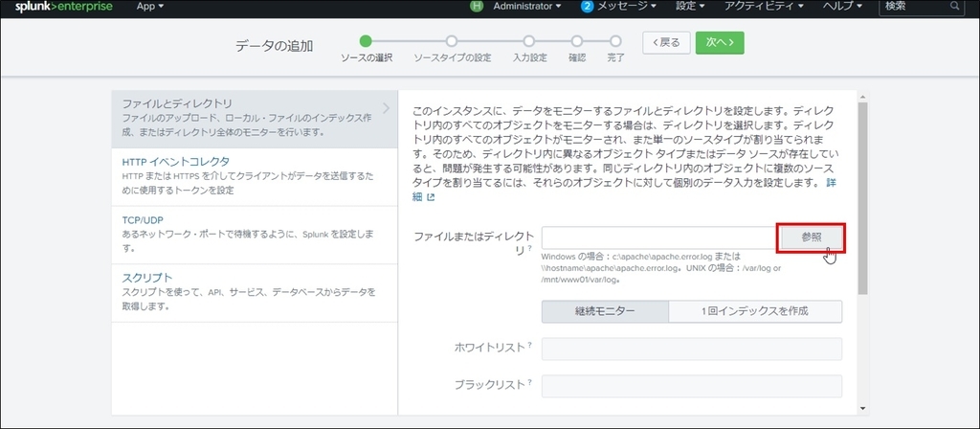Click the chevron on ファイルとディレクトリ row

point(386,108)
